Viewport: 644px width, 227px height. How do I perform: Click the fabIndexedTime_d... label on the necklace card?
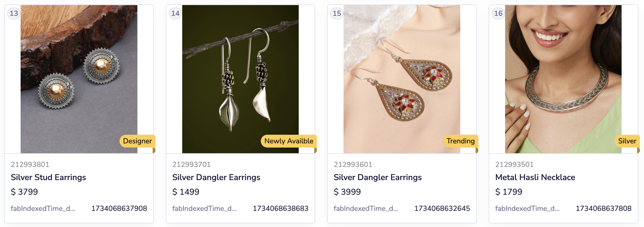coord(527,208)
